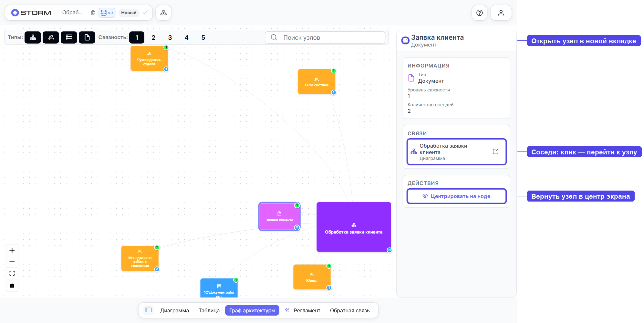Open the help question mark icon
Viewport: 644px width, 323px height.
(x=479, y=13)
